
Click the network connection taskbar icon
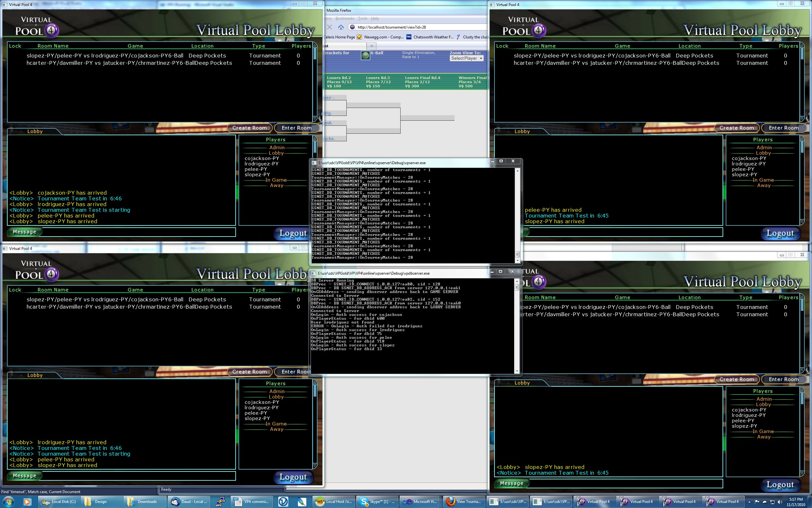220,502
